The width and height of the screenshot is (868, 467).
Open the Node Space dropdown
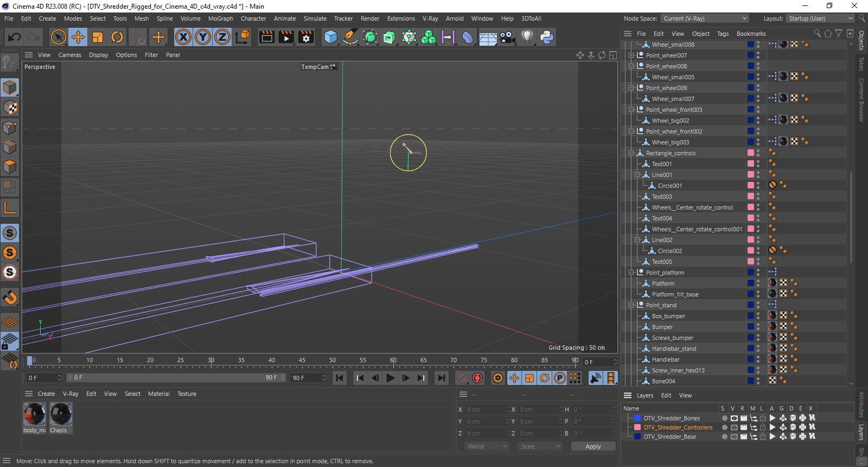pyautogui.click(x=705, y=18)
